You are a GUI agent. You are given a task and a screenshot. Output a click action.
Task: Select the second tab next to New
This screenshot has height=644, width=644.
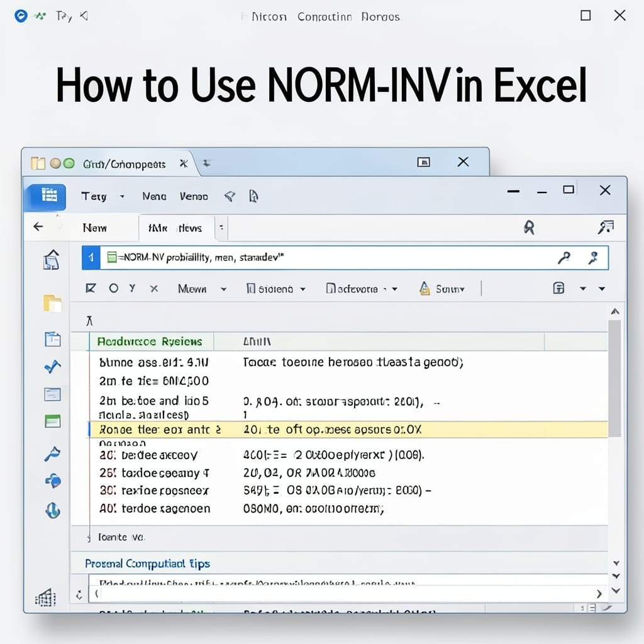pyautogui.click(x=175, y=228)
